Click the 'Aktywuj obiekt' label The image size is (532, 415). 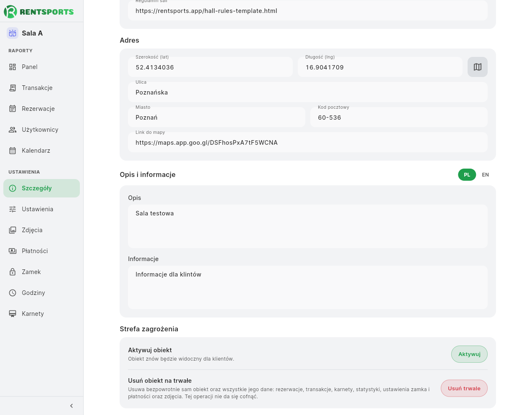(x=150, y=350)
